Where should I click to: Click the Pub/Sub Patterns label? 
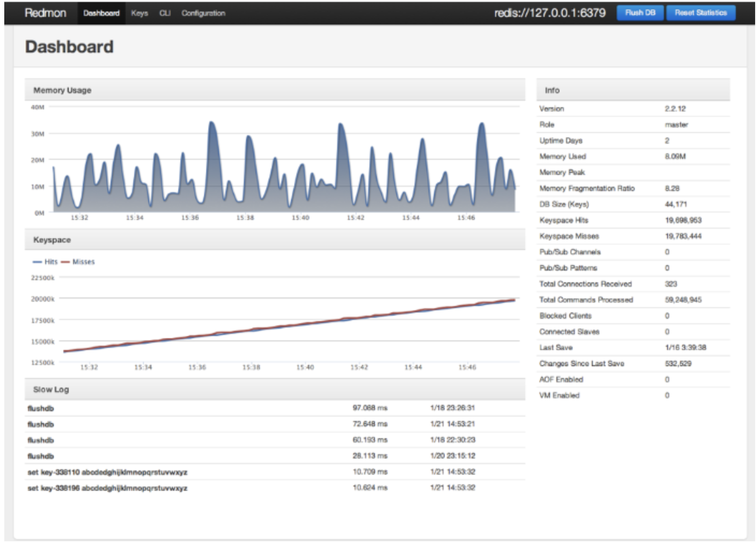(x=568, y=268)
